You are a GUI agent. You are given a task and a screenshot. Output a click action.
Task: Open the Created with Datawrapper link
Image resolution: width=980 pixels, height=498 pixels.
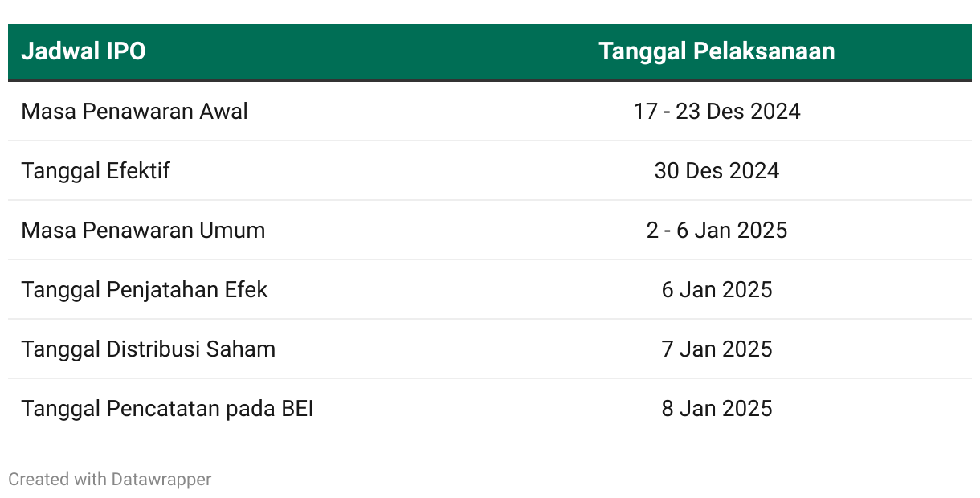pos(110,480)
